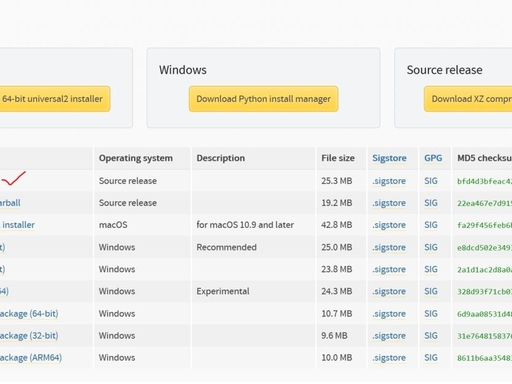Open .sigstore link in the Recommended Windows row
The image size is (512, 384).
pos(389,247)
